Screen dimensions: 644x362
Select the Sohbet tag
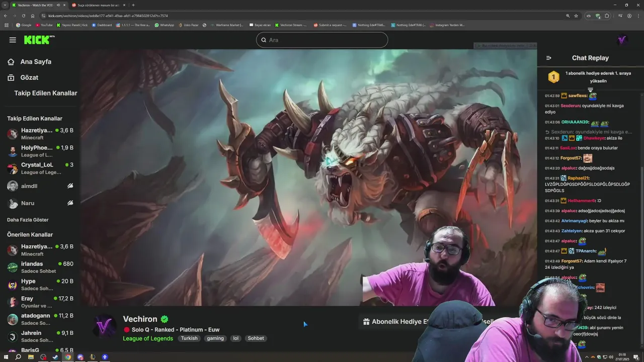pos(256,338)
